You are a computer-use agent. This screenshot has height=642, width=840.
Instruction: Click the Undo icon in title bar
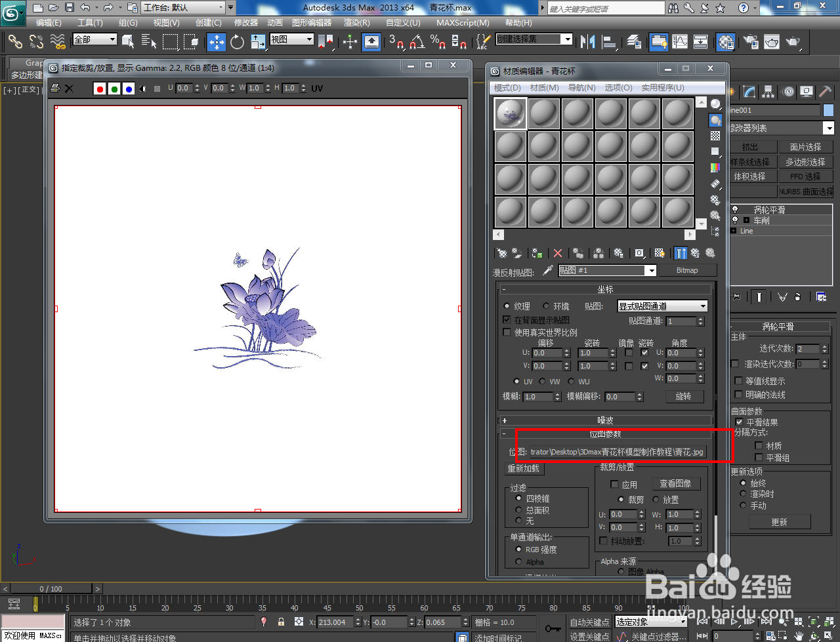tap(85, 8)
